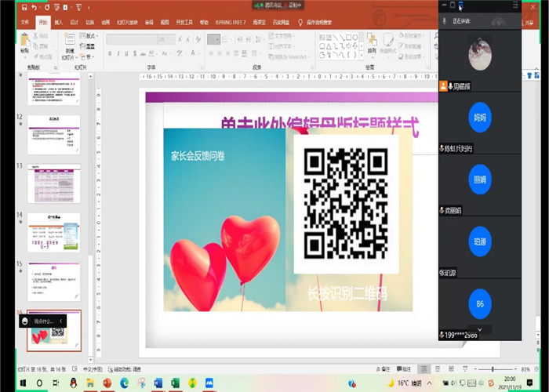Click the Increase indent icon
This screenshot has height=392, width=549.
point(249,39)
